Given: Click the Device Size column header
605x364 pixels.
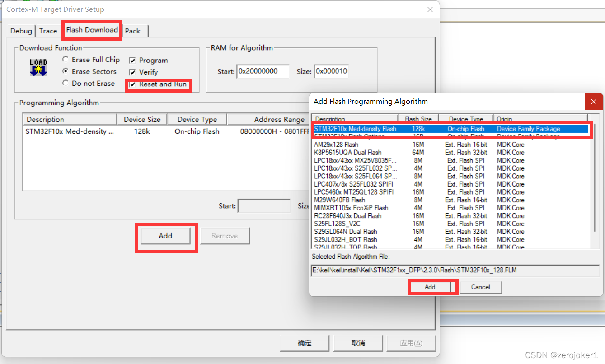Looking at the screenshot, I should pyautogui.click(x=142, y=119).
